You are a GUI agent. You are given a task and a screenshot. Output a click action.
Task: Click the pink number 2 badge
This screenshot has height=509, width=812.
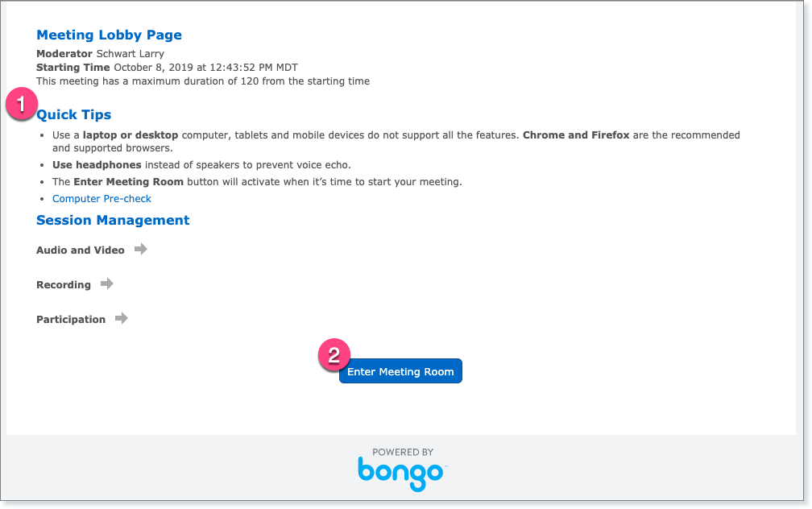click(334, 354)
